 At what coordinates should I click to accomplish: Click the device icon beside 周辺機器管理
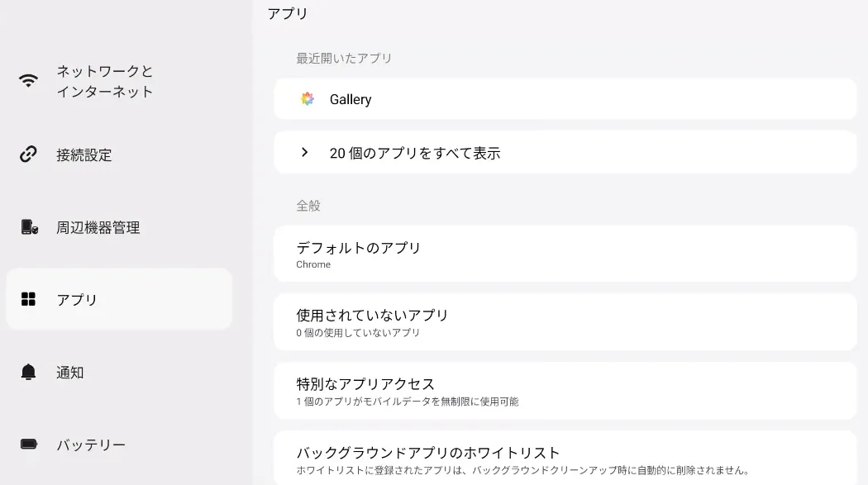(29, 227)
